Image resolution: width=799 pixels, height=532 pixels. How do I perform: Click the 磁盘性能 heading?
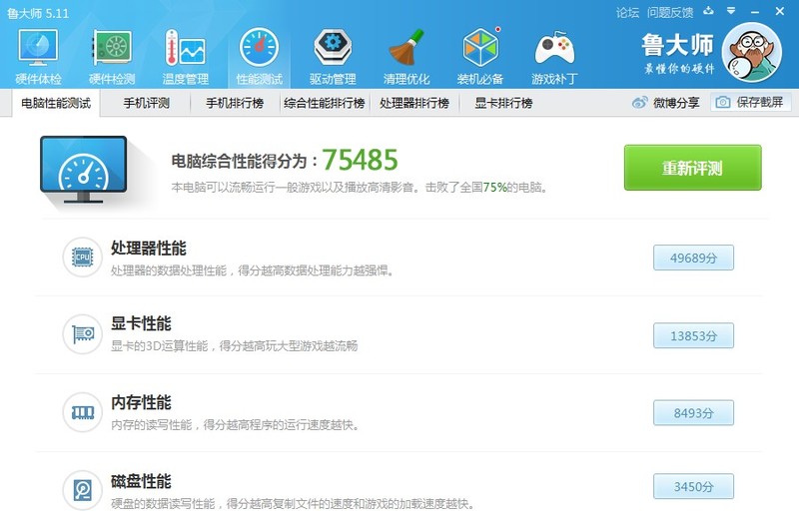tap(141, 481)
